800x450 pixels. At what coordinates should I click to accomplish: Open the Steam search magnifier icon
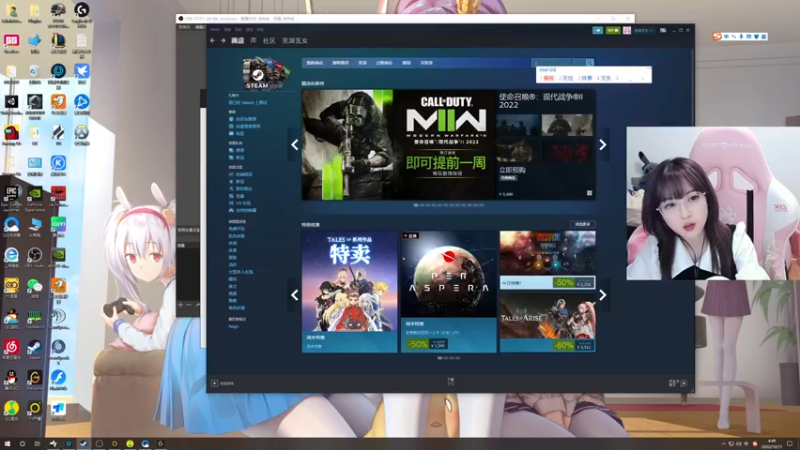click(589, 62)
